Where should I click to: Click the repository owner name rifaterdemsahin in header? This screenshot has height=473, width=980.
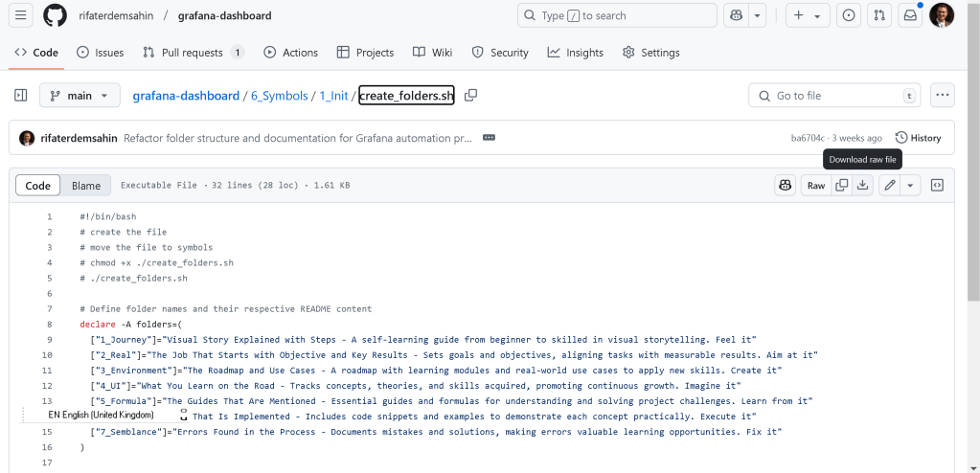[116, 15]
